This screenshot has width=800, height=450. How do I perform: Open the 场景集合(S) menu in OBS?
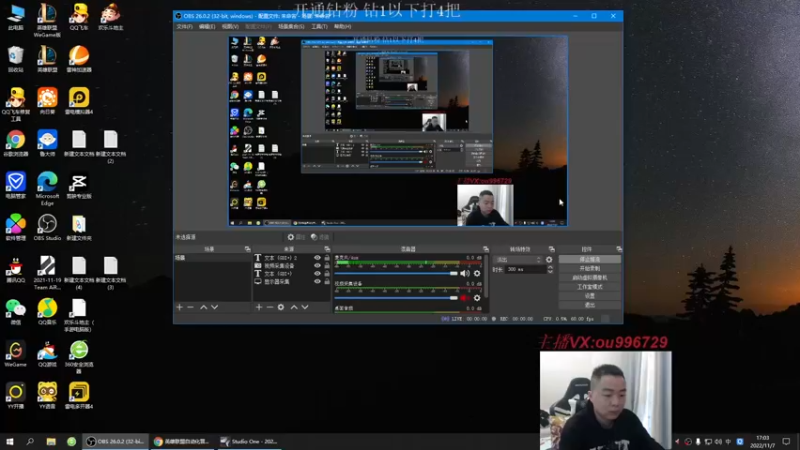[291, 27]
